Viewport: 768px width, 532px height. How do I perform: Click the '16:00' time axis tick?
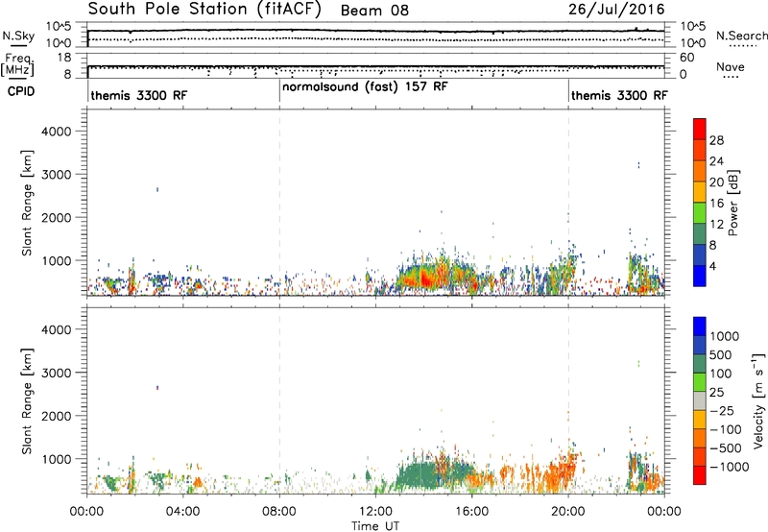tap(471, 512)
